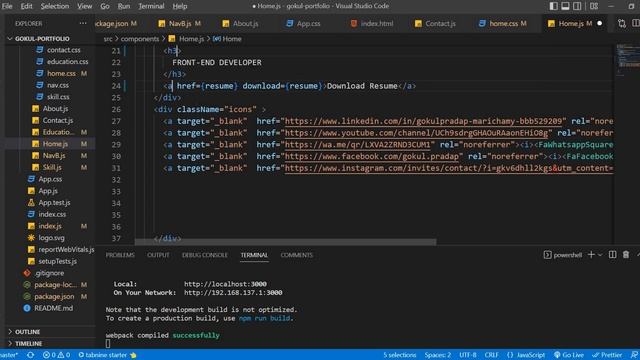Image resolution: width=640 pixels, height=360 pixels.
Task: Click tabnine starter status item
Action: [x=107, y=355]
